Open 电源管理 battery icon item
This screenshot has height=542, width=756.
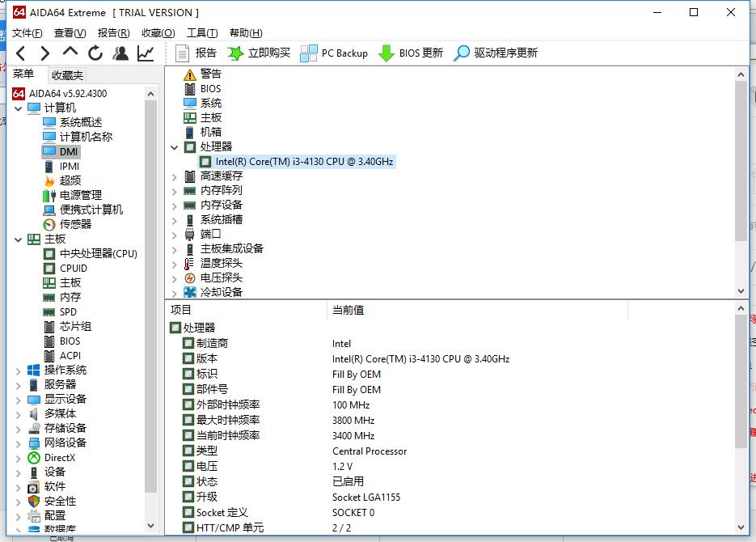pos(72,195)
